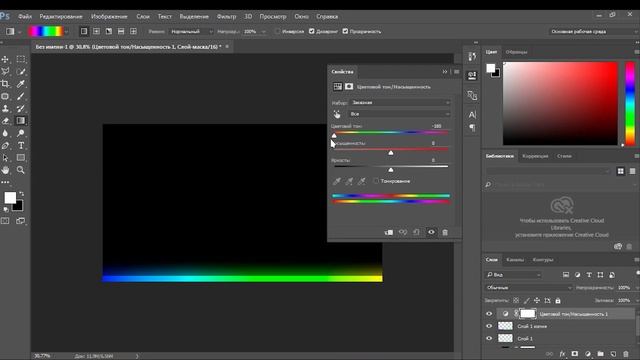Viewport: 640px width, 360px height.
Task: Open the Обычные blend mode dropdown
Action: (529, 288)
